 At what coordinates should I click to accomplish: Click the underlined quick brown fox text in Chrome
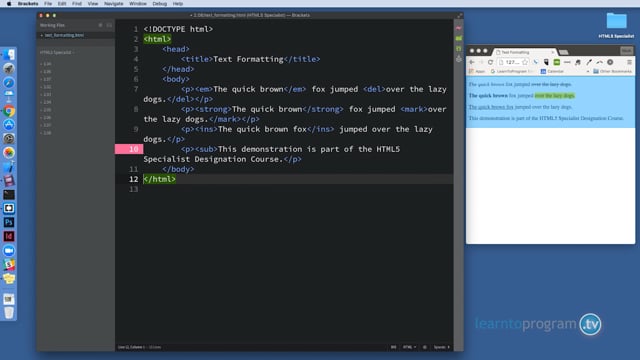point(491,107)
